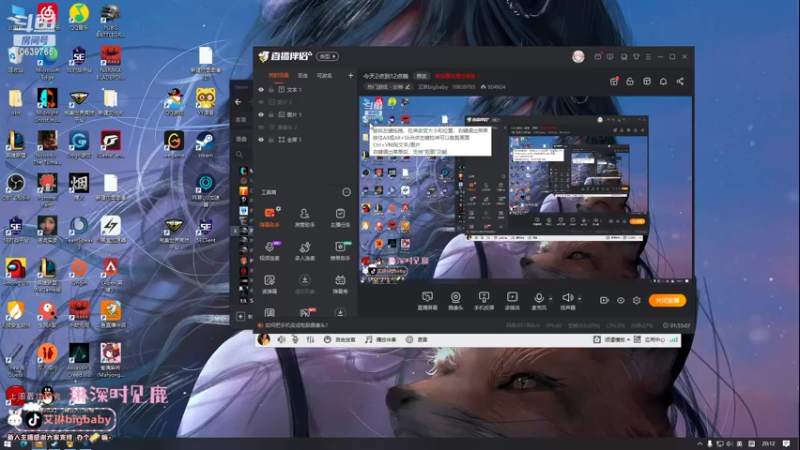This screenshot has width=800, height=450.
Task: Click the gift box icon with red badge
Action: click(614, 82)
